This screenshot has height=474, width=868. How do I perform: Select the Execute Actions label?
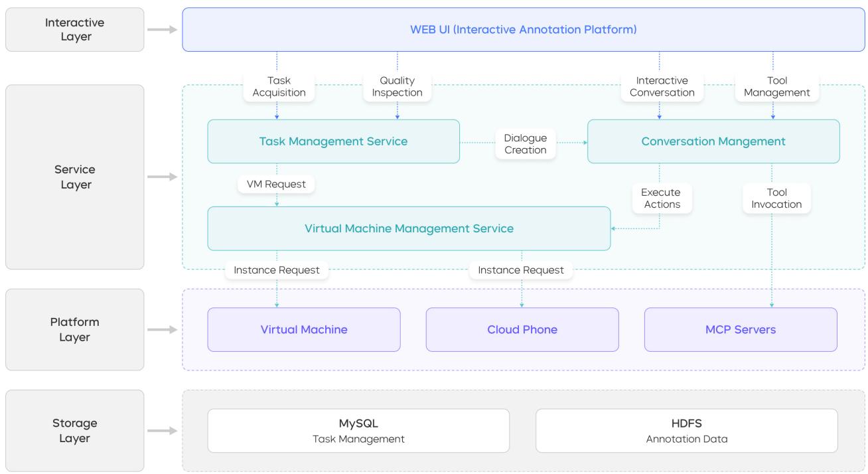tap(662, 198)
